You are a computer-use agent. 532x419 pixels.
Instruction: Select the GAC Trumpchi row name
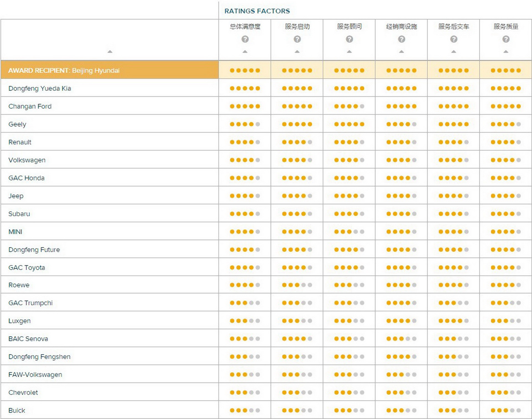(30, 303)
